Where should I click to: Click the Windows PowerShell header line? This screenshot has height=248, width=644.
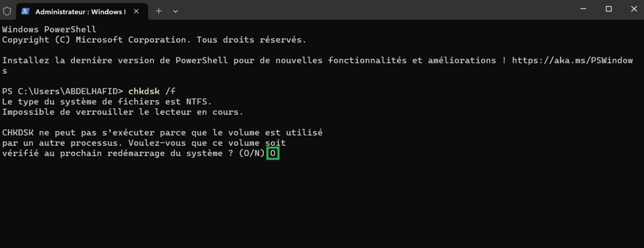49,30
